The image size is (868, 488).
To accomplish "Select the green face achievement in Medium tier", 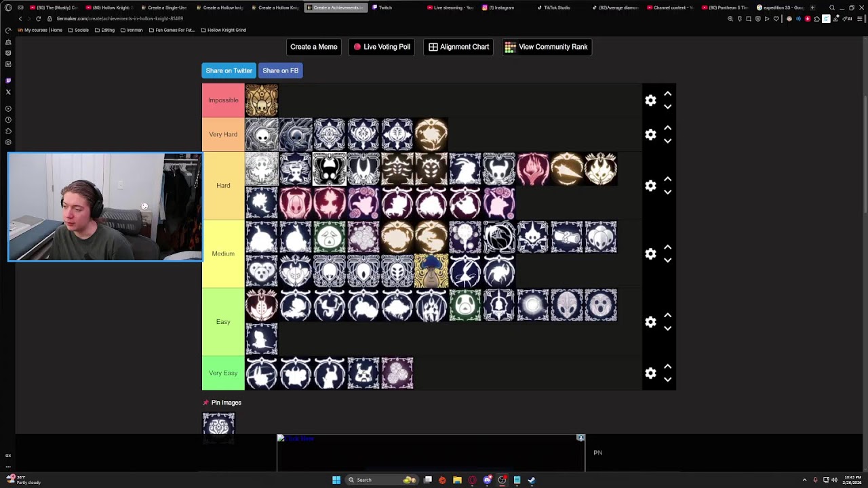I will tap(330, 237).
